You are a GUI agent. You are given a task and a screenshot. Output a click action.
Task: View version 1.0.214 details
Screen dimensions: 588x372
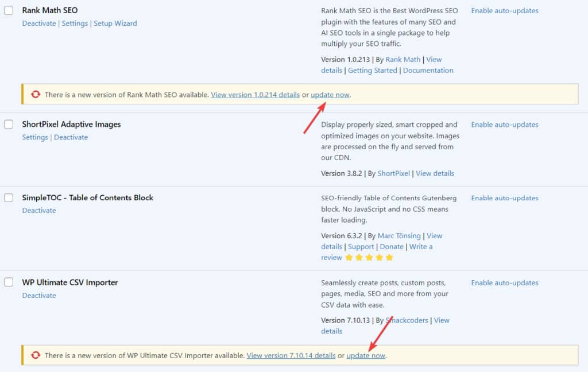point(256,95)
